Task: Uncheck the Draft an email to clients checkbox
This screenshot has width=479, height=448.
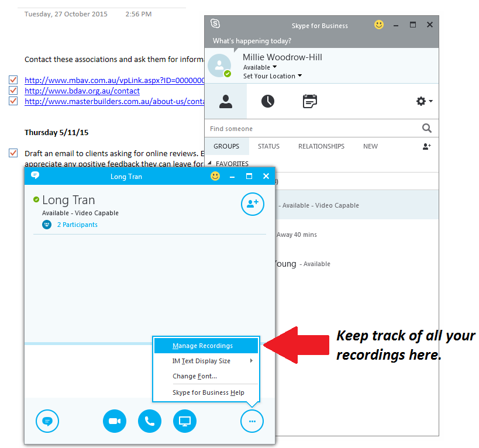Action: point(13,153)
